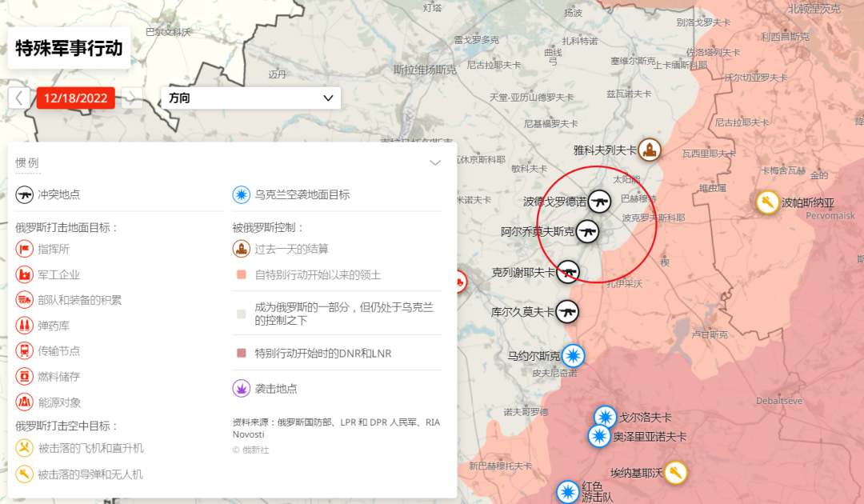Screen dimensions: 864x504
Task: Click the 军工企业 legend factory icon
Action: (x=24, y=274)
